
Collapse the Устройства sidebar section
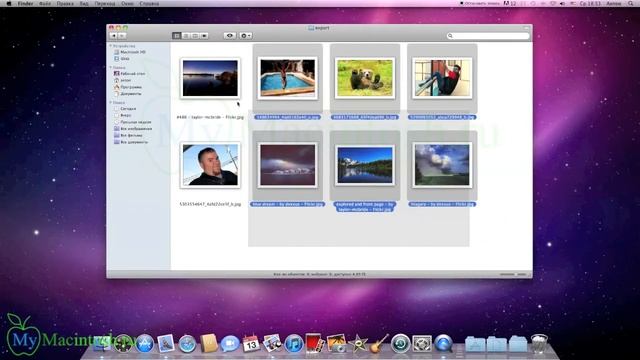click(111, 46)
